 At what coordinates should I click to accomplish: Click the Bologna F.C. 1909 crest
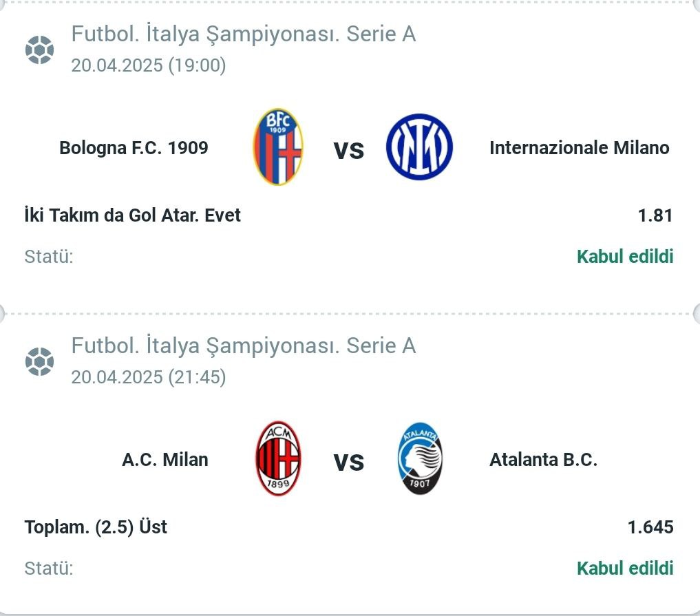point(277,147)
